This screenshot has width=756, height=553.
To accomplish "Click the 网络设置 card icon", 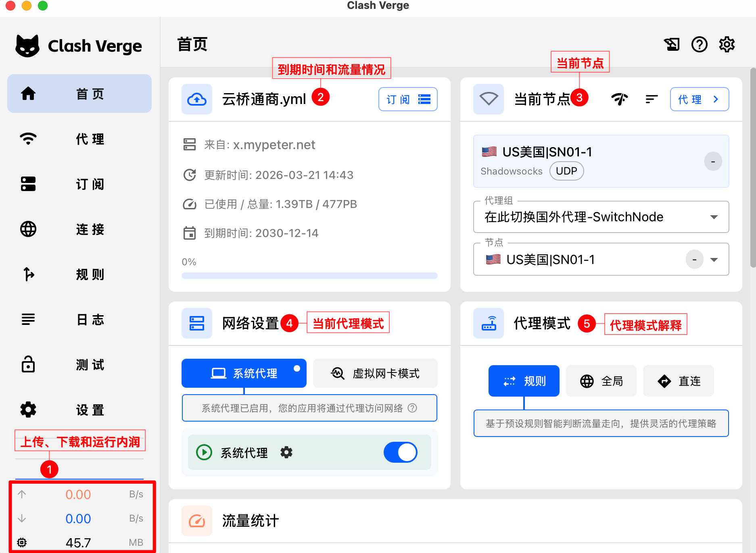I will tap(197, 323).
